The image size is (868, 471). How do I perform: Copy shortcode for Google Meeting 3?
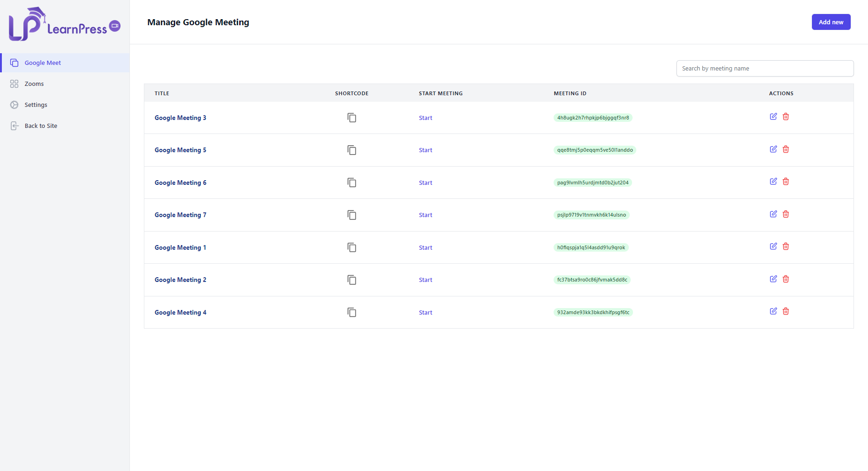tap(352, 118)
